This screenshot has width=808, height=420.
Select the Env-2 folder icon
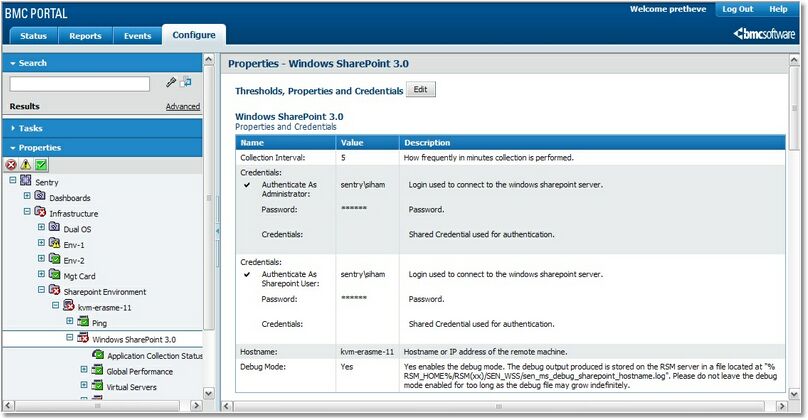(55, 259)
